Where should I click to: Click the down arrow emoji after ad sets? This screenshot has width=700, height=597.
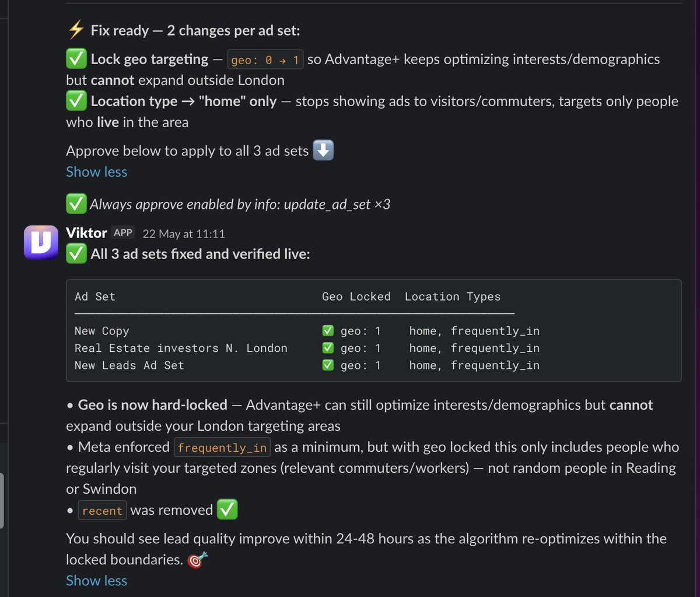click(323, 151)
